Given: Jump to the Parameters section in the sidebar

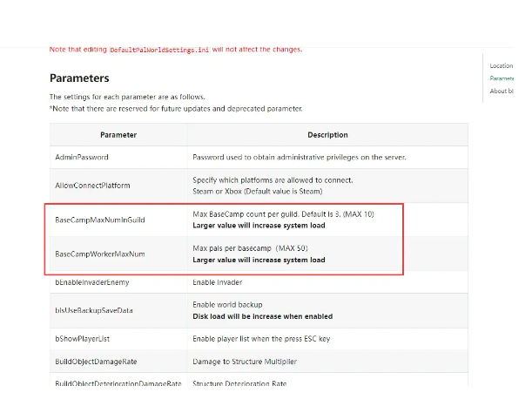Looking at the screenshot, I should tap(502, 78).
